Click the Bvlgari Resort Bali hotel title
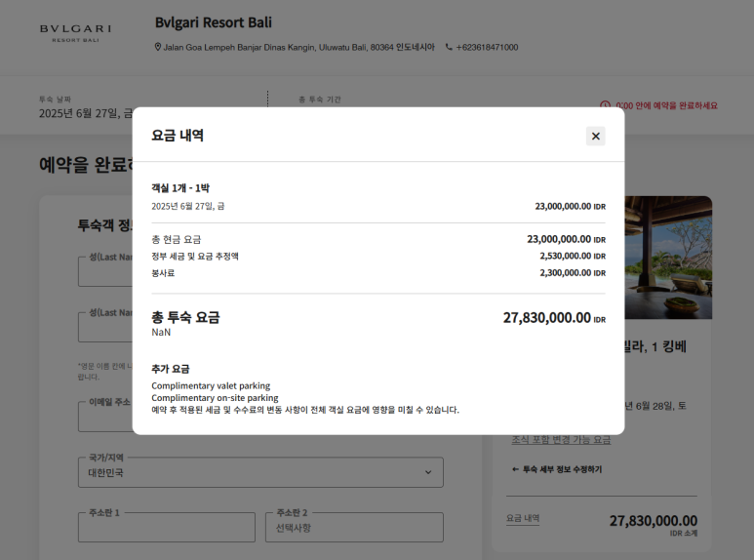 [214, 22]
